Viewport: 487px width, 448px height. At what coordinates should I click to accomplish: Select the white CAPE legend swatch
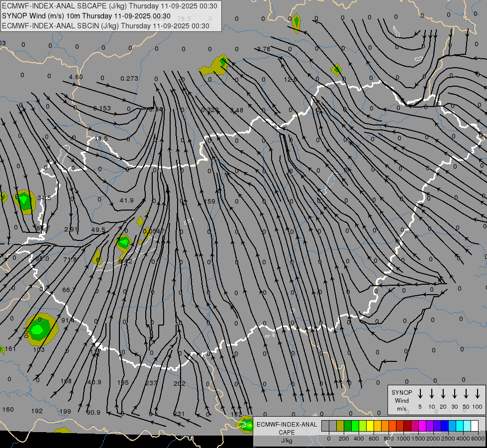pyautogui.click(x=475, y=426)
